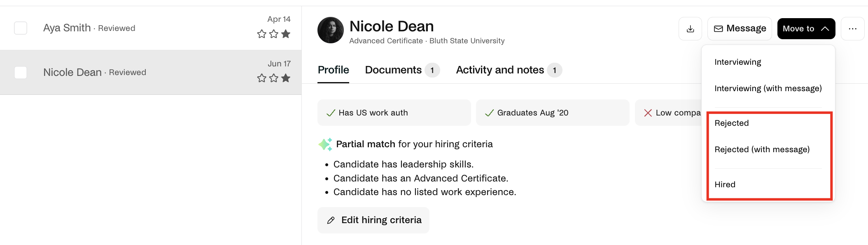Viewport: 868px width, 245px height.
Task: Open the Activity and notes tab
Action: click(x=509, y=70)
